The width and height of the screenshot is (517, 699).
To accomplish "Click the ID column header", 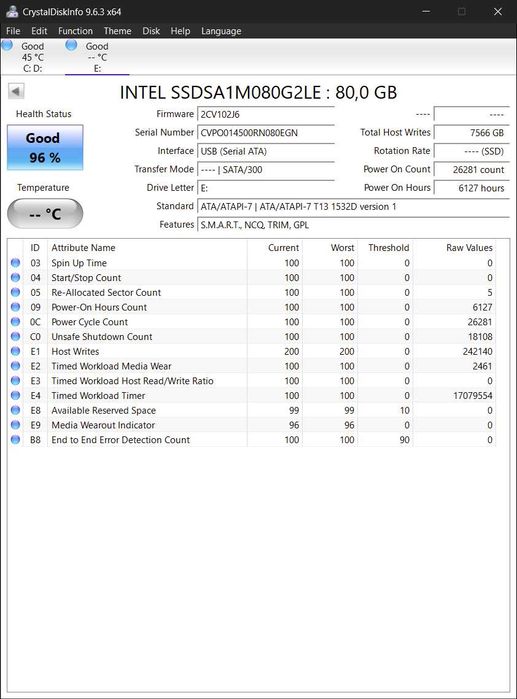I will [x=35, y=248].
